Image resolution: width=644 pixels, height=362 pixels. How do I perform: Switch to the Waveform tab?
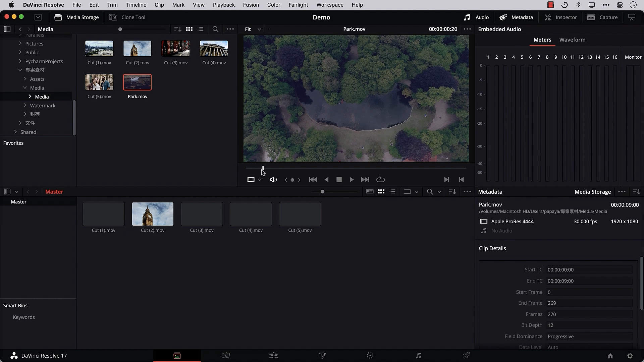point(572,40)
